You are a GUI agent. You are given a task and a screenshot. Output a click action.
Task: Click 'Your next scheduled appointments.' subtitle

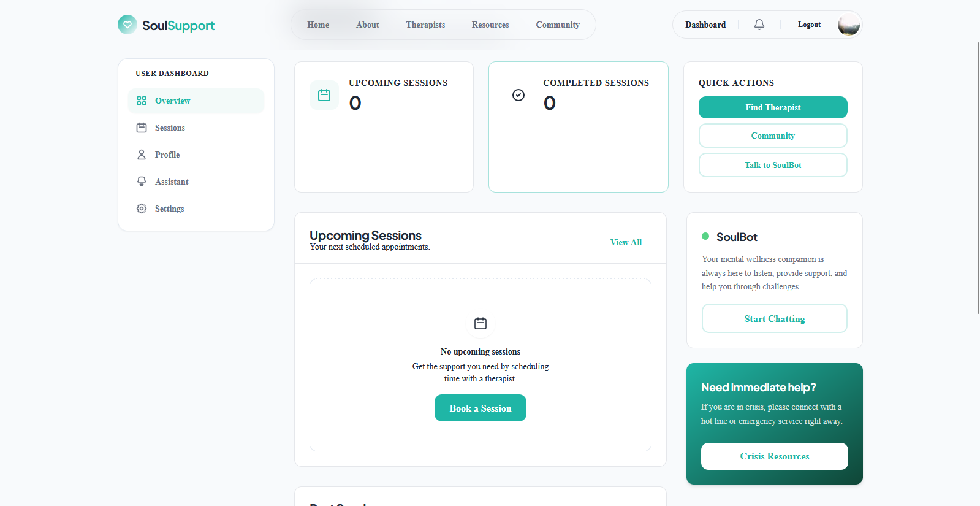tap(370, 247)
